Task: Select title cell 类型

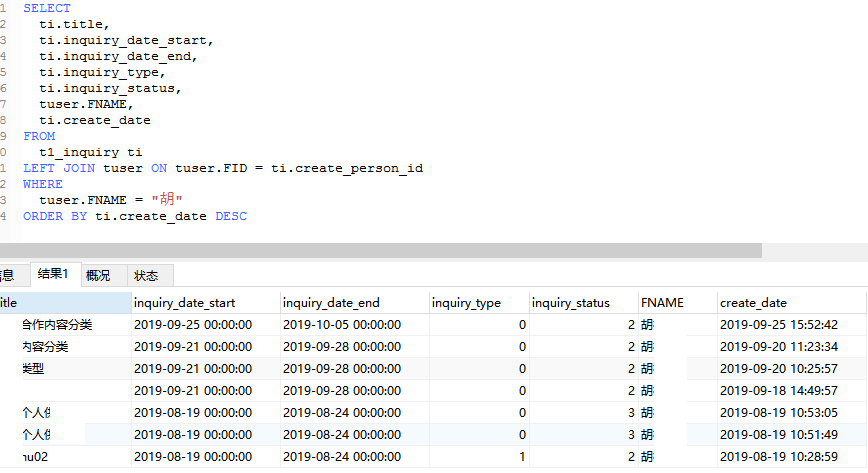Action: [x=65, y=369]
